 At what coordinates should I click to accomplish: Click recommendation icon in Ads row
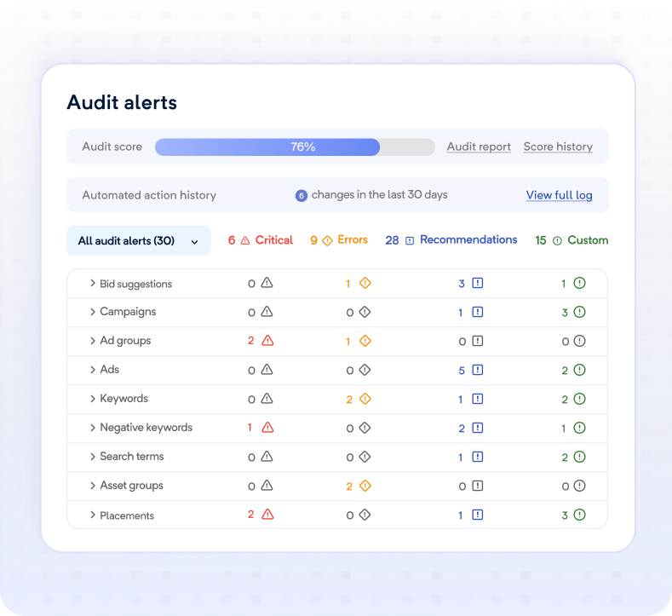pos(478,370)
